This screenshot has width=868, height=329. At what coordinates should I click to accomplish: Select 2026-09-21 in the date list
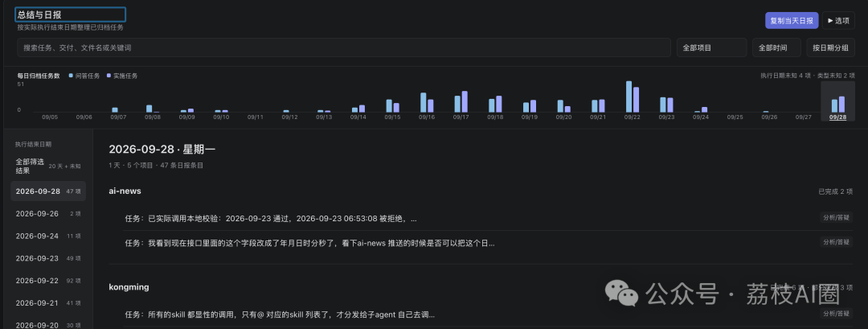pyautogui.click(x=48, y=303)
